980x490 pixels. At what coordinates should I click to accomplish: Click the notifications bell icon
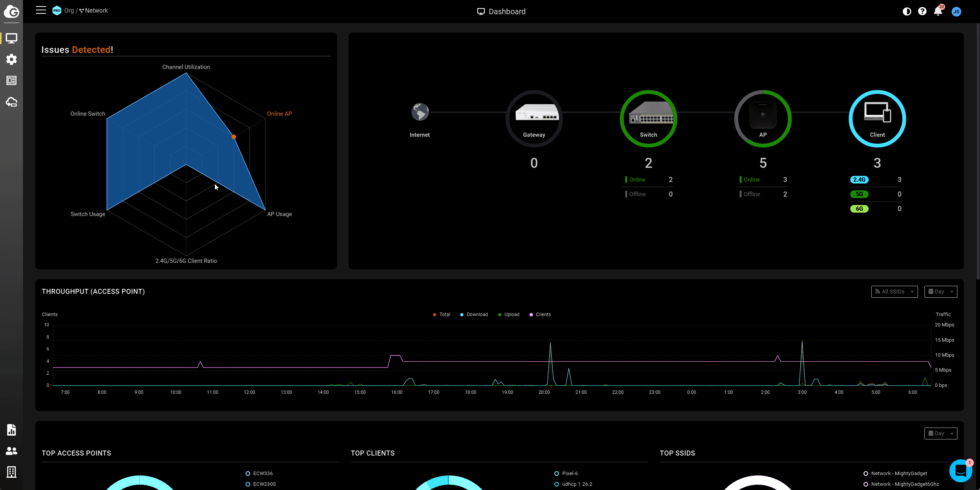[938, 11]
